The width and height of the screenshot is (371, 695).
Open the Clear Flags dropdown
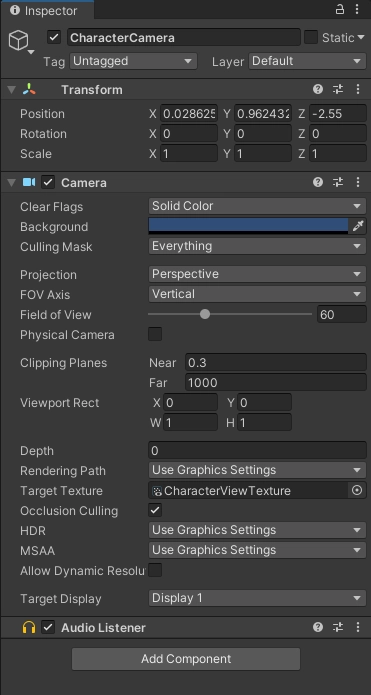(257, 206)
